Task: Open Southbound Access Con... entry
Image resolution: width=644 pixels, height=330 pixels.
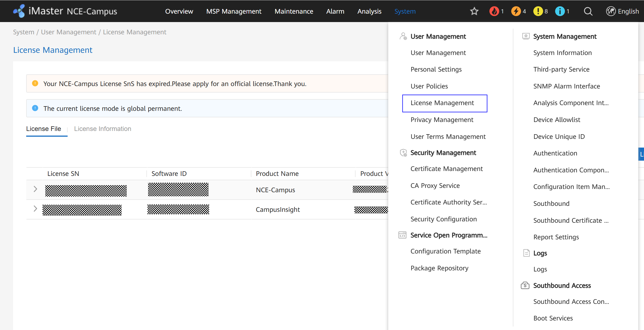Action: pos(571,302)
